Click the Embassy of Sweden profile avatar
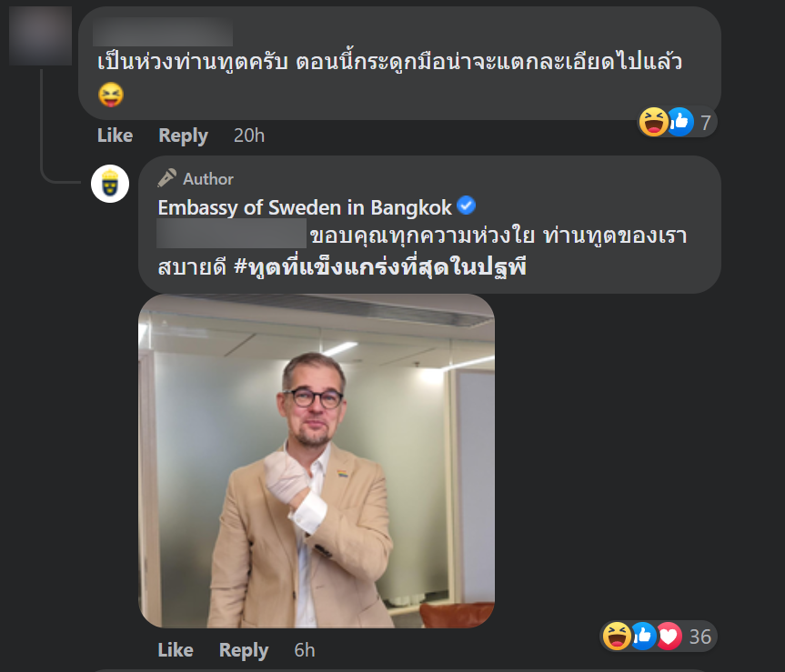 (x=110, y=184)
